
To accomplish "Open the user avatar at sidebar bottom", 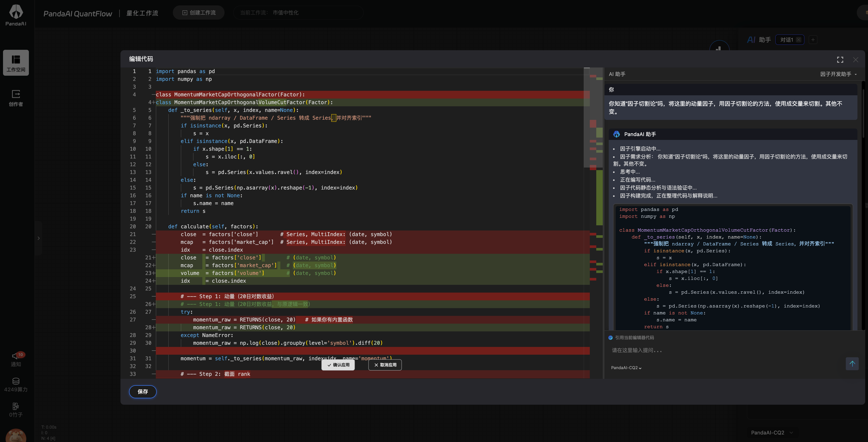I will pyautogui.click(x=16, y=436).
